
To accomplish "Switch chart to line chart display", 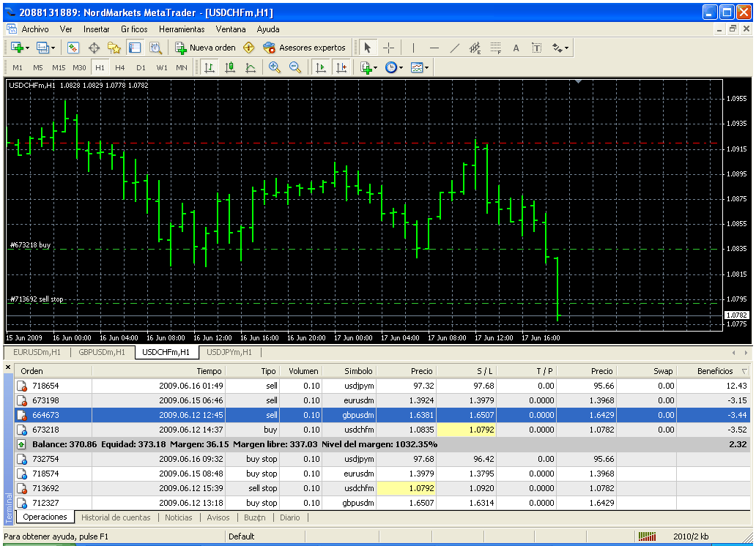I will pos(251,67).
